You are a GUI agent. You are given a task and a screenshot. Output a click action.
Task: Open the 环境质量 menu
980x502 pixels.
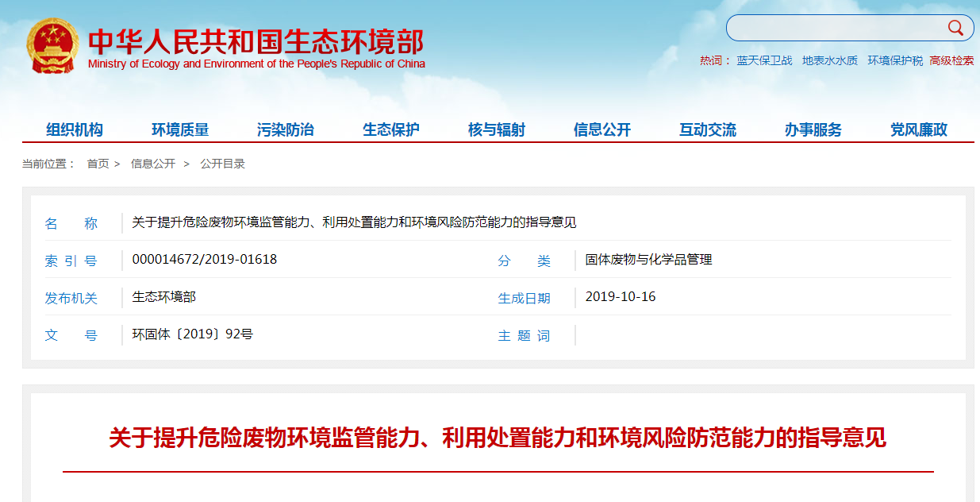click(180, 130)
